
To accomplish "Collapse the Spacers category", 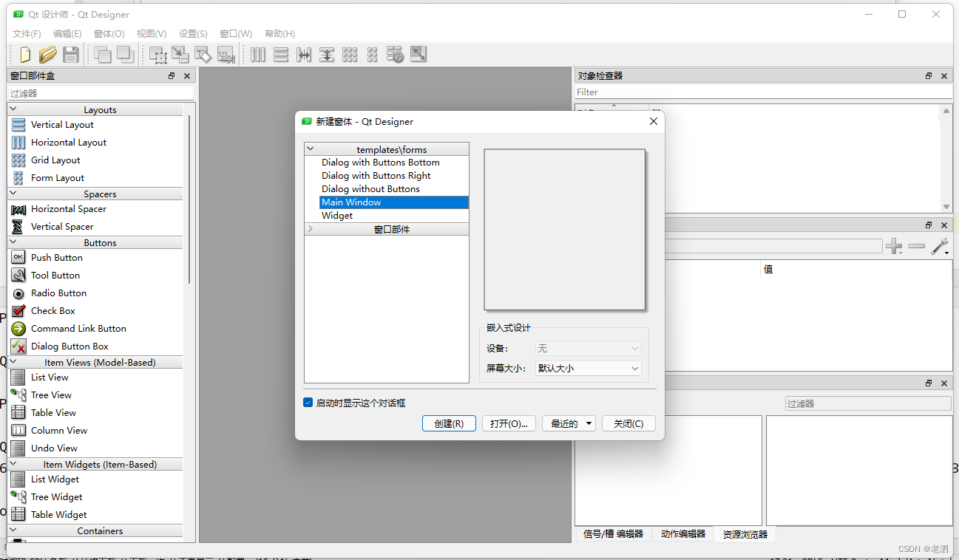I will pyautogui.click(x=13, y=194).
